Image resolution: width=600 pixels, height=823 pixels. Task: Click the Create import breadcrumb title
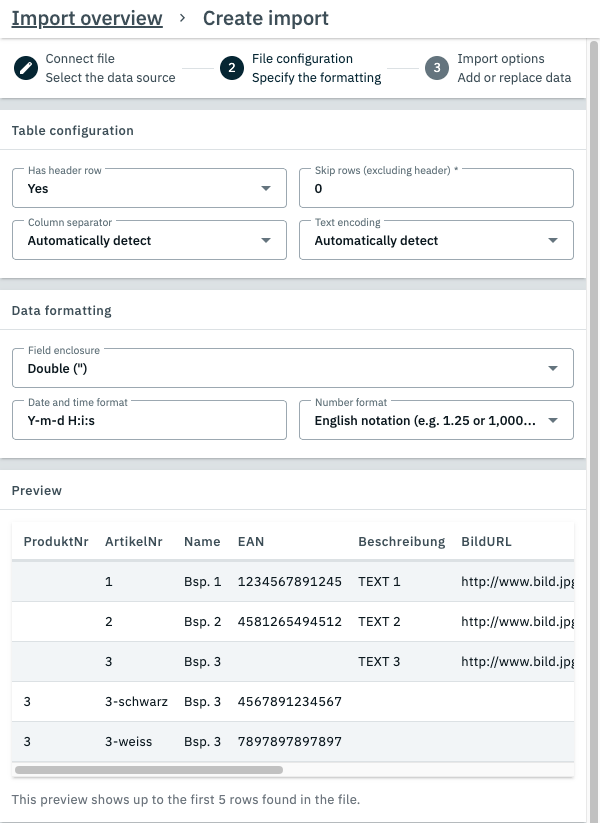266,18
